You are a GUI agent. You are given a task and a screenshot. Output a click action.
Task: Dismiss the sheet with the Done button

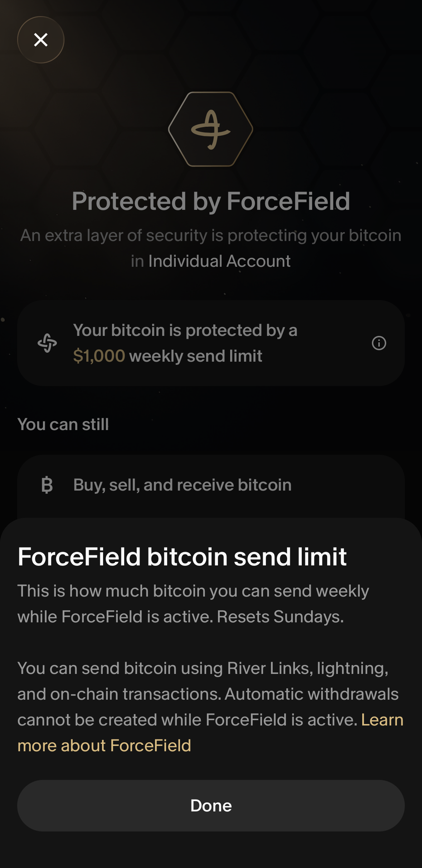pos(211,806)
